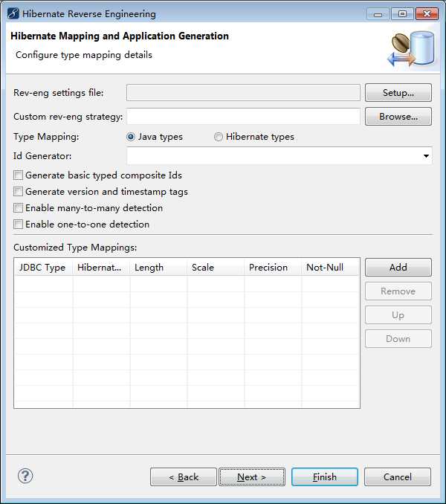The width and height of the screenshot is (446, 504).
Task: Add a customized type mapping
Action: click(398, 268)
